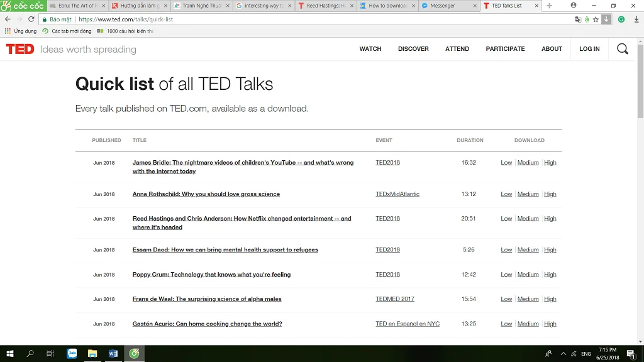Screen dimensions: 644x362
Task: Open the ATTEND menu
Action: tap(457, 49)
